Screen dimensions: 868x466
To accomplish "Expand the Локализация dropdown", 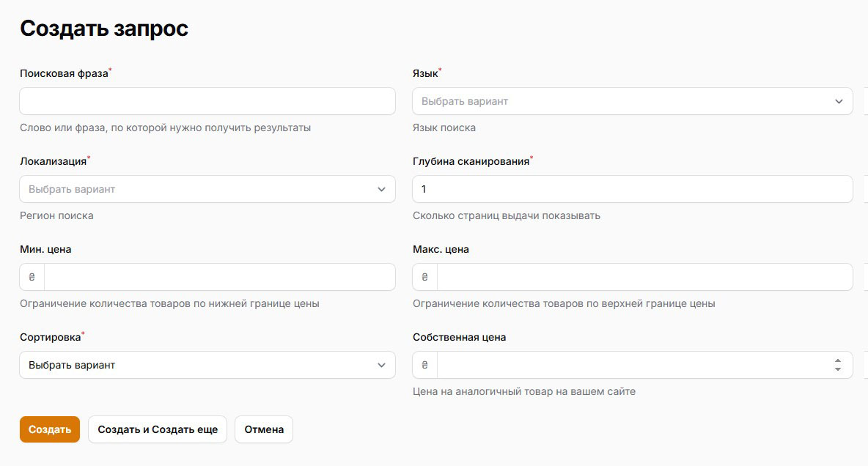I will coord(207,189).
